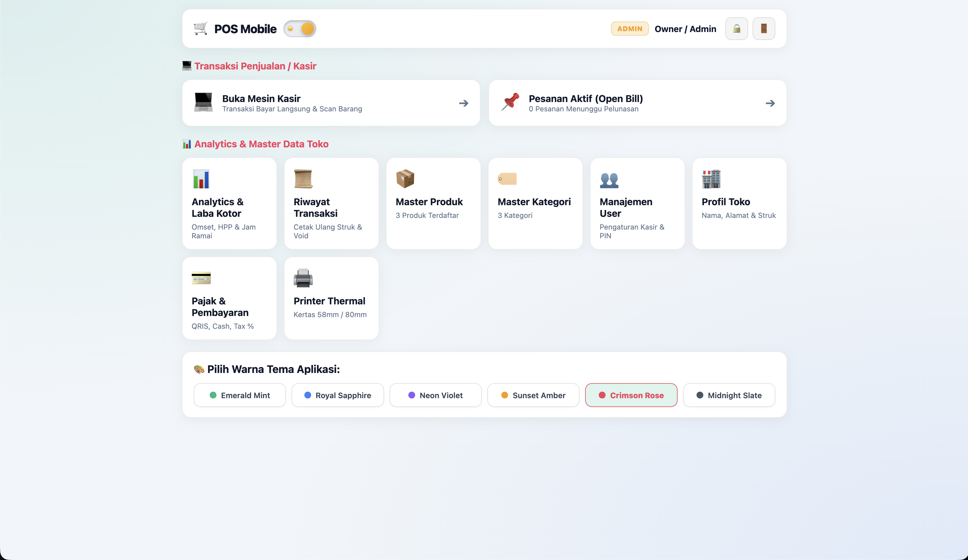This screenshot has height=560, width=968.
Task: Click the Owner / Admin username text
Action: 685,29
